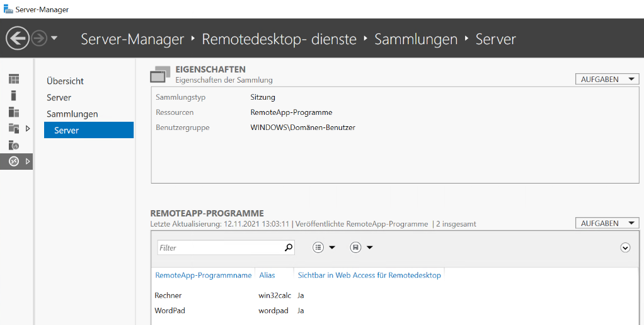
Task: Open Übersicht in navigation pane
Action: 65,81
